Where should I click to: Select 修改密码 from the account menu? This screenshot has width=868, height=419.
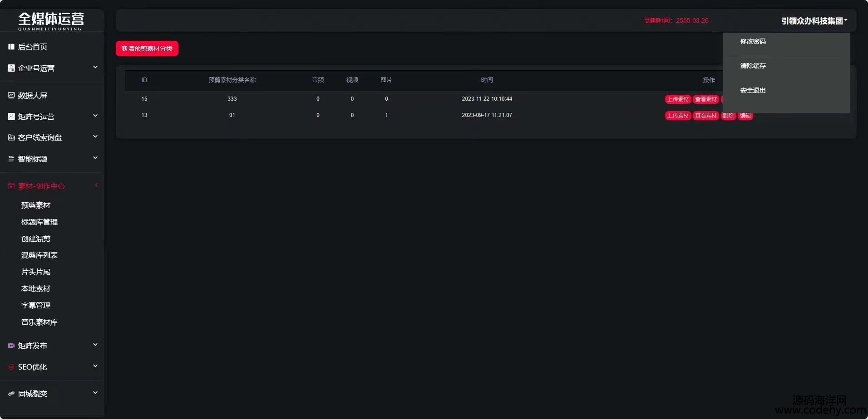(x=753, y=41)
